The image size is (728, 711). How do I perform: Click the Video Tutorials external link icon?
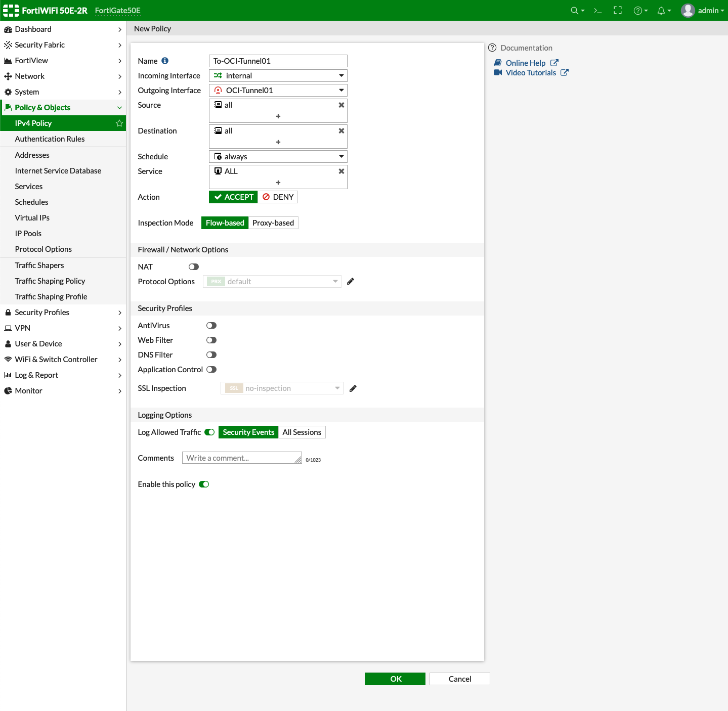pyautogui.click(x=565, y=72)
